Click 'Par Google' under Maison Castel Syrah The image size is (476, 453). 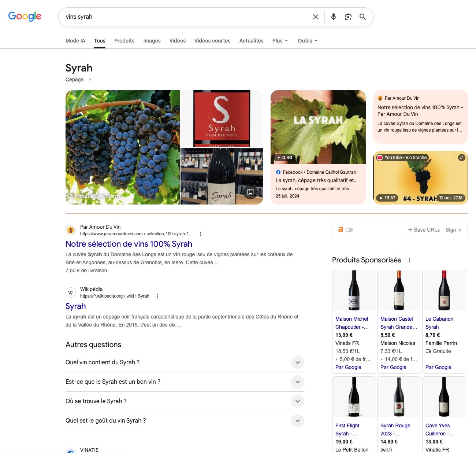[x=393, y=367]
